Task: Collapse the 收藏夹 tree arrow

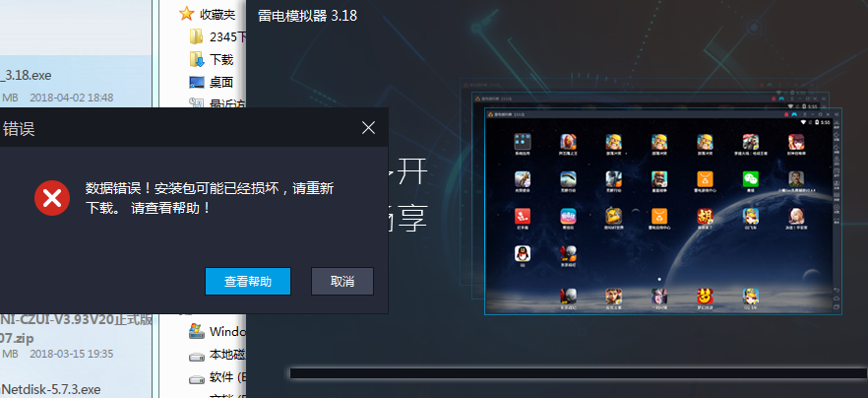Action: [167, 15]
